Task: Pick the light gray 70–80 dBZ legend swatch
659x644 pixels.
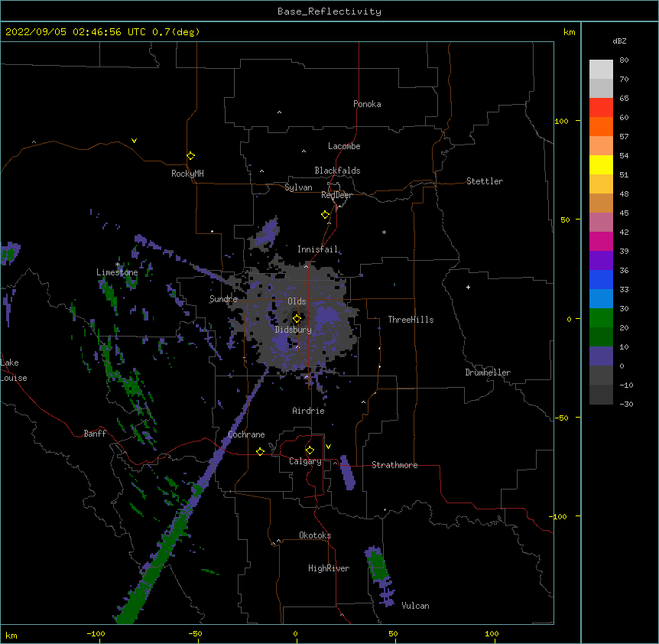Action: tap(601, 70)
